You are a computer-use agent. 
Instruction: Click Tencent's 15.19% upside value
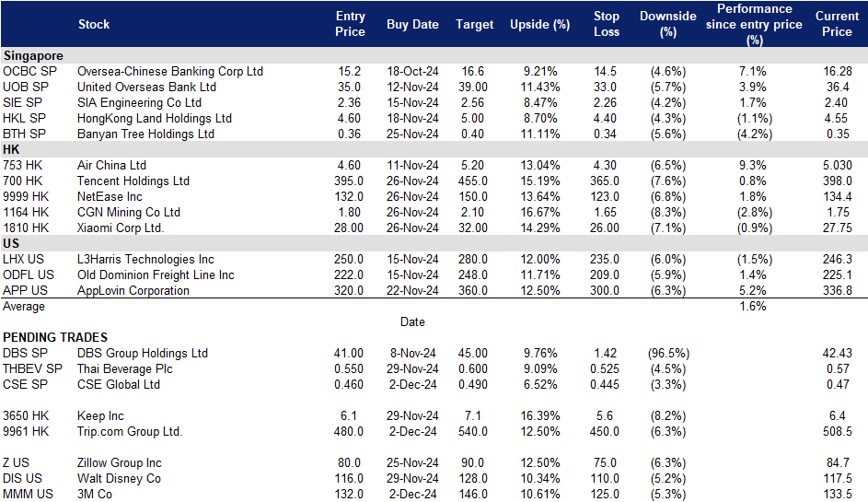click(539, 181)
